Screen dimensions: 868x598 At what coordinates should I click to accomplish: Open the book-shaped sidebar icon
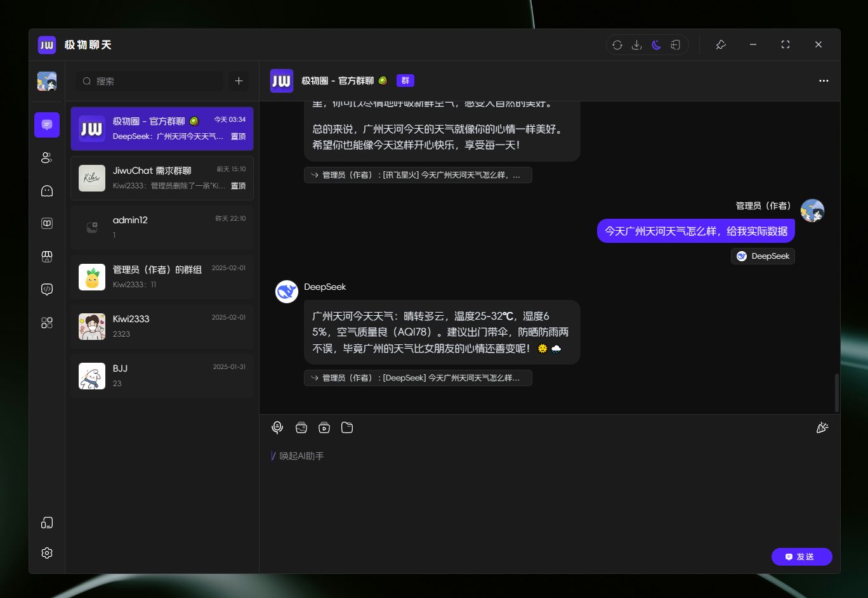pos(47,223)
